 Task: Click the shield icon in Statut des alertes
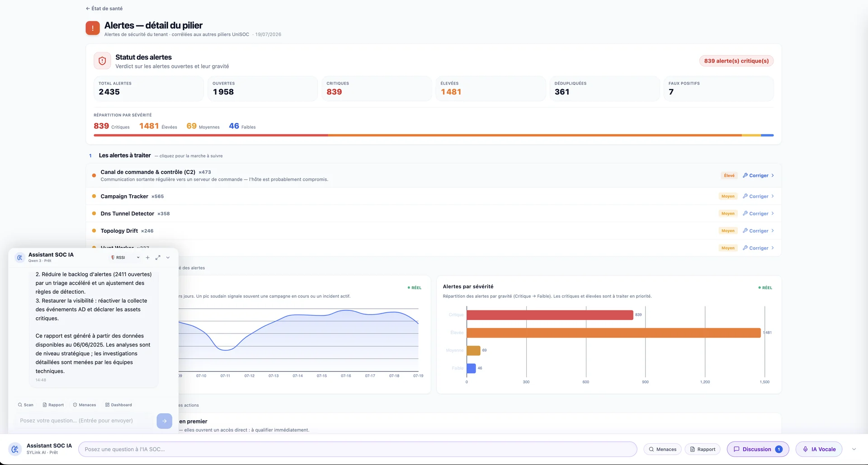point(102,61)
